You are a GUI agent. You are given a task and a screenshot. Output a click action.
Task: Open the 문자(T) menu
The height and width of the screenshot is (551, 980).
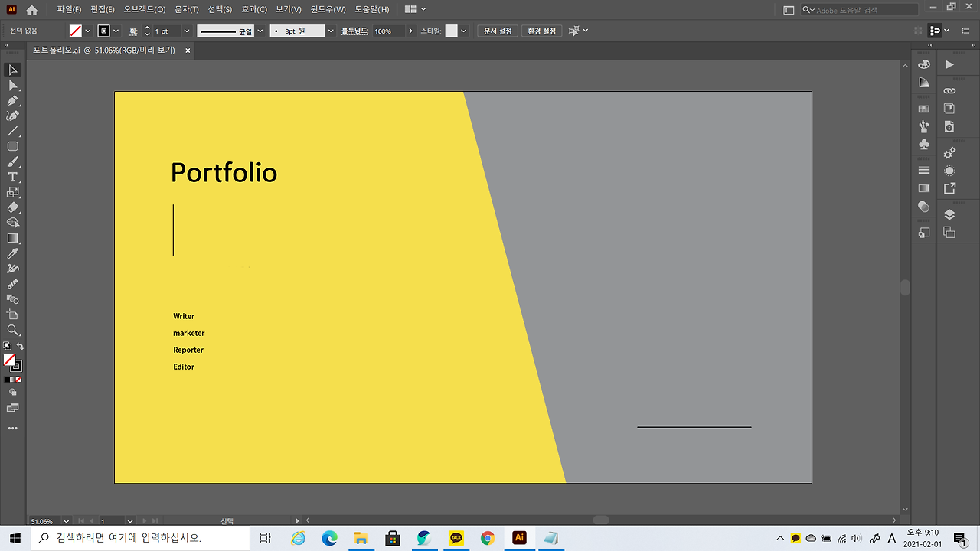(187, 10)
